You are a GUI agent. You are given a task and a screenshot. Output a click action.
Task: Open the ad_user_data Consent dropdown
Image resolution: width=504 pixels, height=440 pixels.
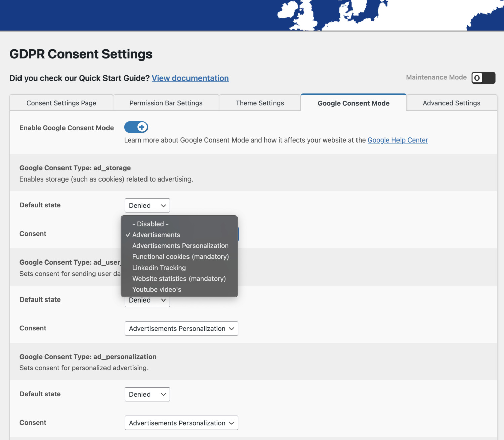[x=181, y=328]
